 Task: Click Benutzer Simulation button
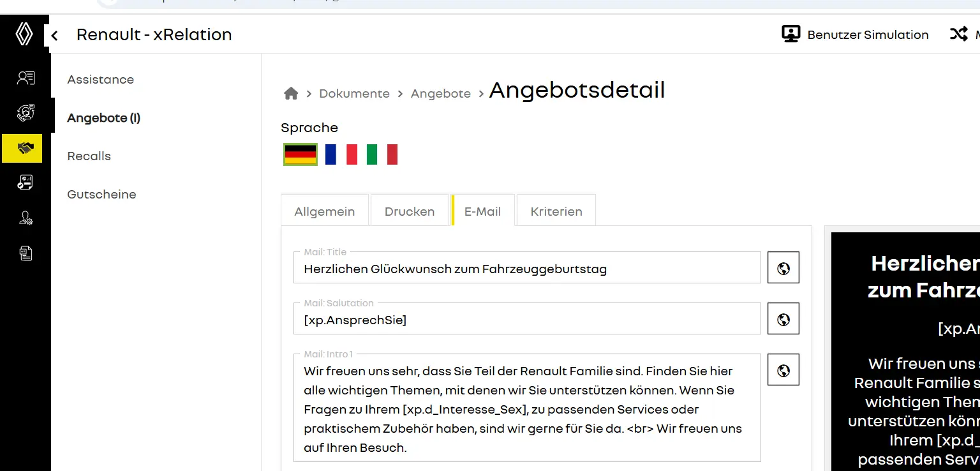[x=855, y=34]
